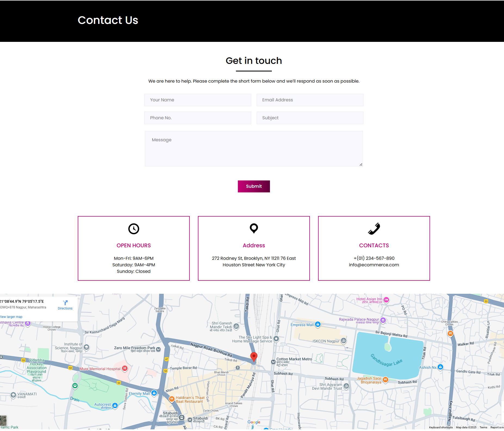Screen dimensions: 504x431
Task: Click the clock icon above Open Hours
Action: (x=133, y=229)
